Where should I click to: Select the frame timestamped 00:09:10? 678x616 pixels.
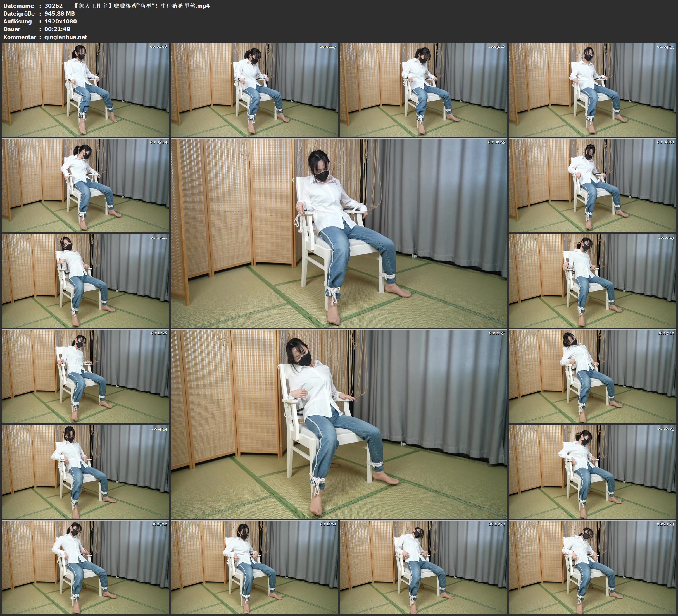click(x=85, y=280)
